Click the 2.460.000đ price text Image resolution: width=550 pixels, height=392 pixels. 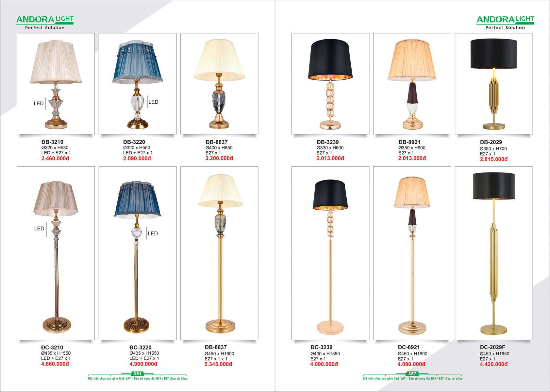pos(55,159)
